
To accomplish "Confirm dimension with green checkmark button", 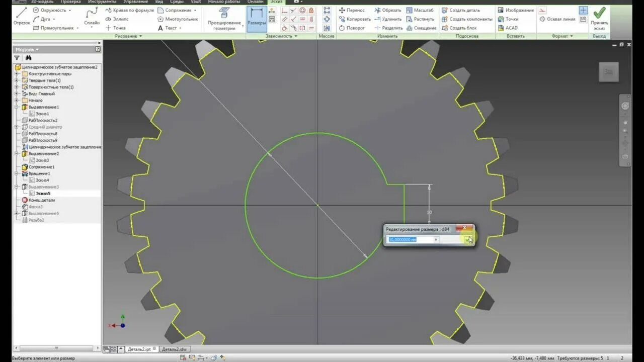I will click(x=467, y=240).
